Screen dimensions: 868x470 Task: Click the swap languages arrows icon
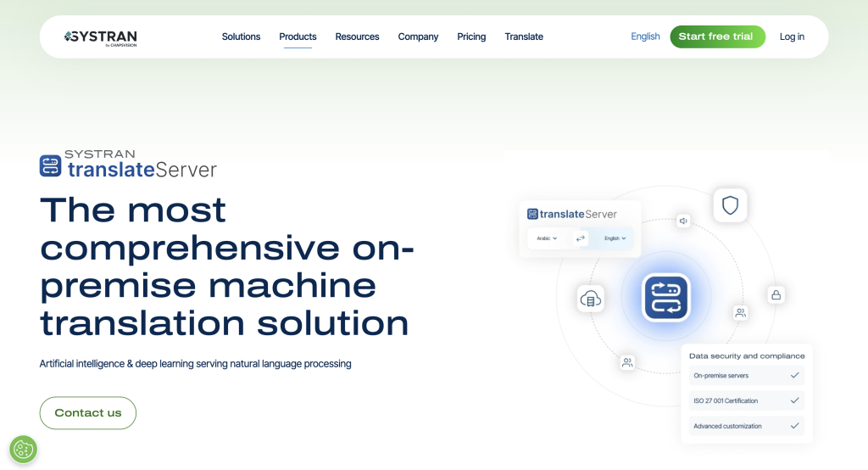pos(581,238)
